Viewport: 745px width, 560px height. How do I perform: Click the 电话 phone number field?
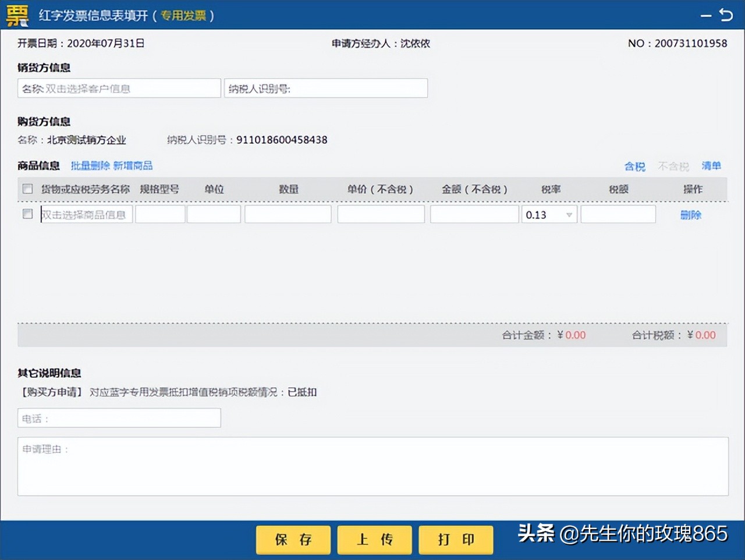tap(119, 417)
